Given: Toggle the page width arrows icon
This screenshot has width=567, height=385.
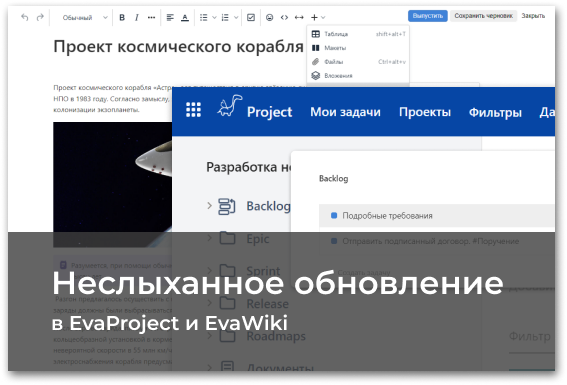Looking at the screenshot, I should [x=299, y=17].
